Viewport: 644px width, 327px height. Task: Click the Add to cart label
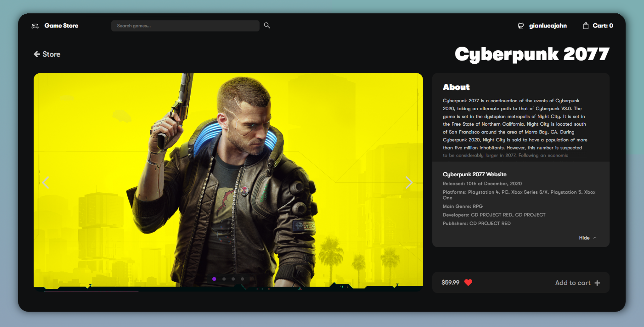point(573,283)
